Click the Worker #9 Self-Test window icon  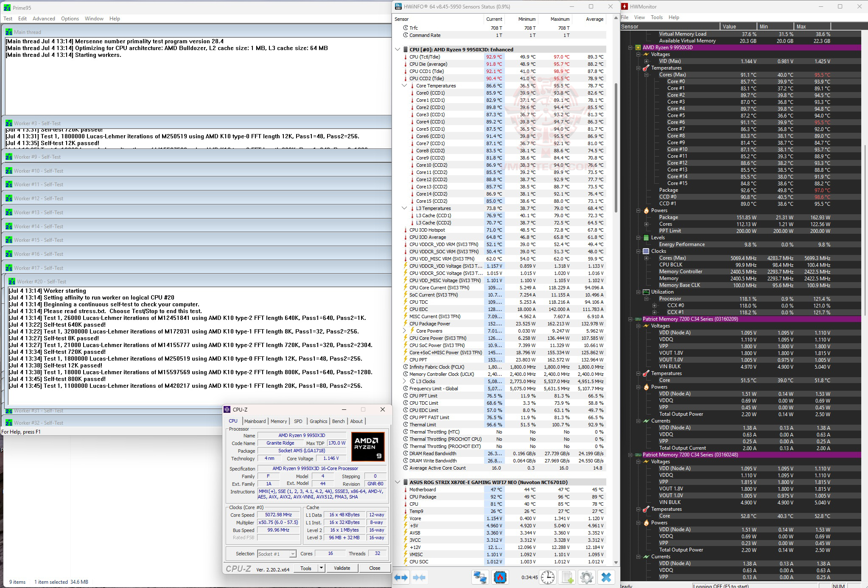9,157
